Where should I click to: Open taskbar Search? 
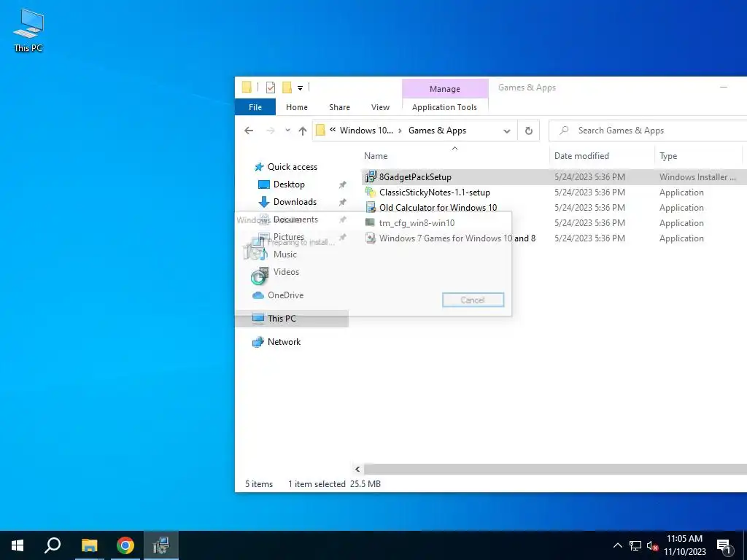click(x=53, y=545)
